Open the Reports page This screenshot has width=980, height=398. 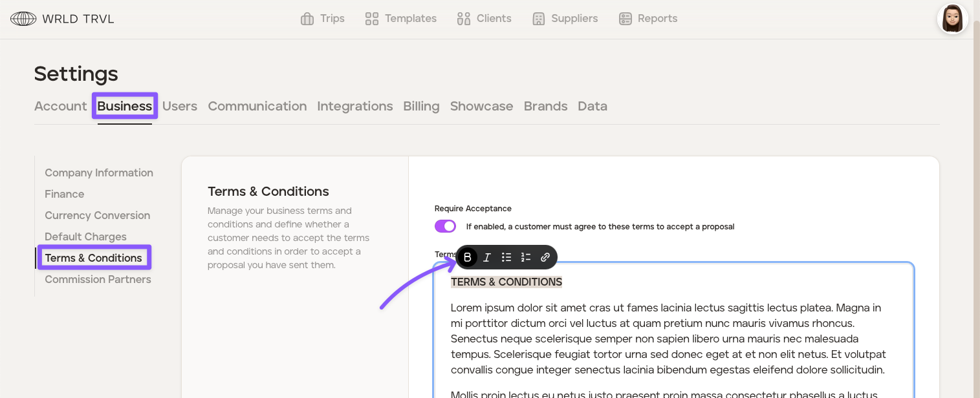(648, 19)
